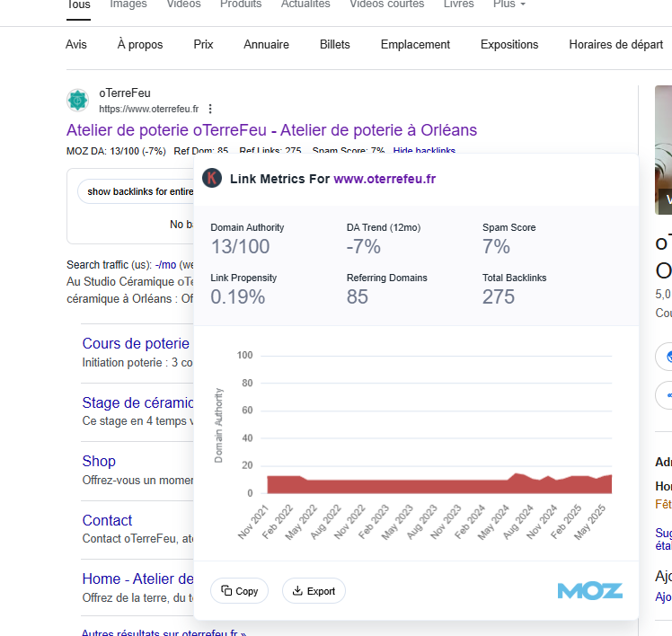Click the Link Propensity 0.19% value
Image resolution: width=672 pixels, height=636 pixels.
coord(238,297)
